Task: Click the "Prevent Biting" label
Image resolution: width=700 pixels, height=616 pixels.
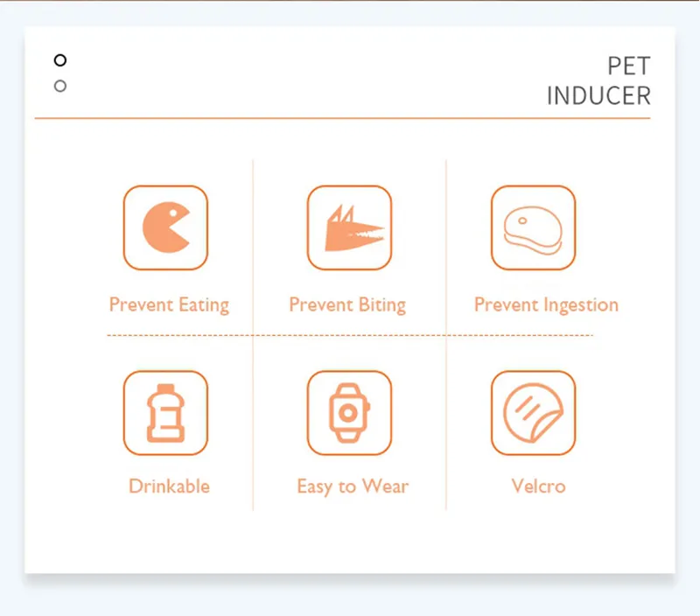Action: [x=347, y=305]
